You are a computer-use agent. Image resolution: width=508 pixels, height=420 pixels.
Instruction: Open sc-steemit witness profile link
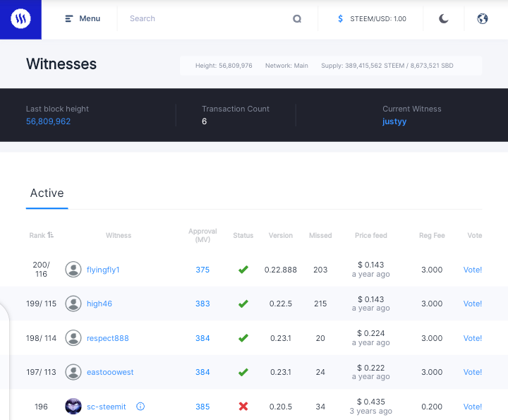[x=107, y=407]
